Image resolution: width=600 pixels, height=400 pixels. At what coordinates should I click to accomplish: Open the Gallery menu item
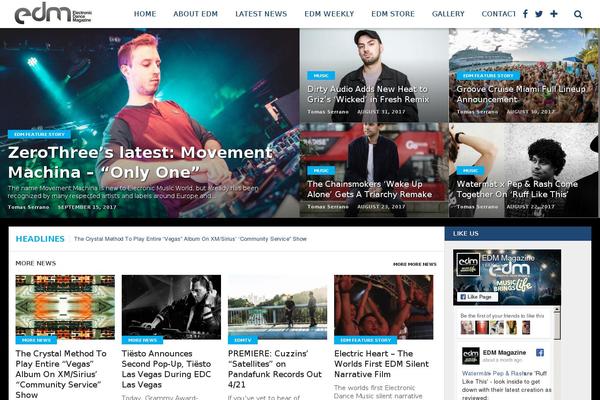(448, 14)
